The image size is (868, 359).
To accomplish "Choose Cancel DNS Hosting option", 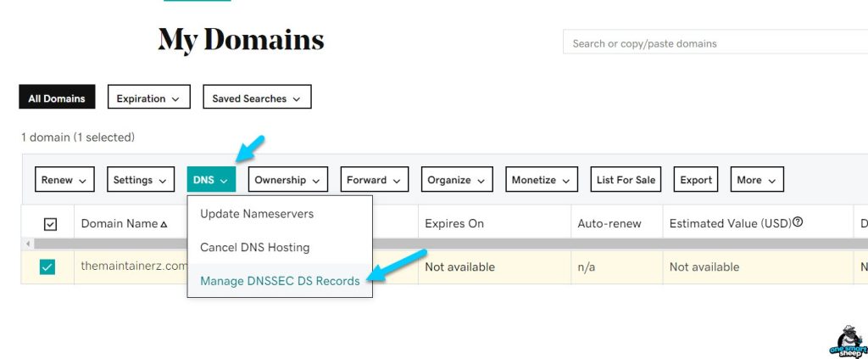I will pos(254,248).
